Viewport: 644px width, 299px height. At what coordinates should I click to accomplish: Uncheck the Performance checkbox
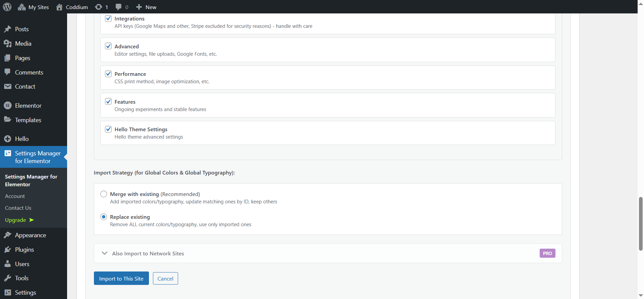click(x=108, y=74)
